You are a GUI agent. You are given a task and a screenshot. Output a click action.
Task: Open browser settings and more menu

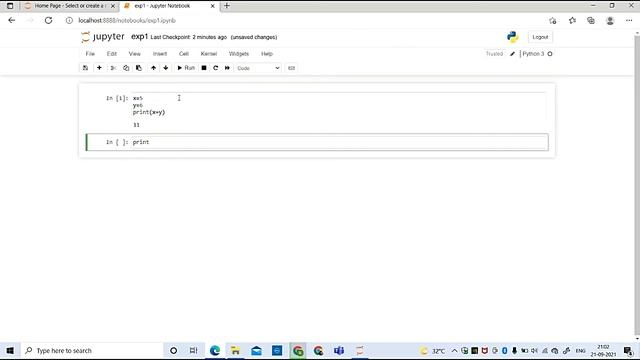point(629,20)
